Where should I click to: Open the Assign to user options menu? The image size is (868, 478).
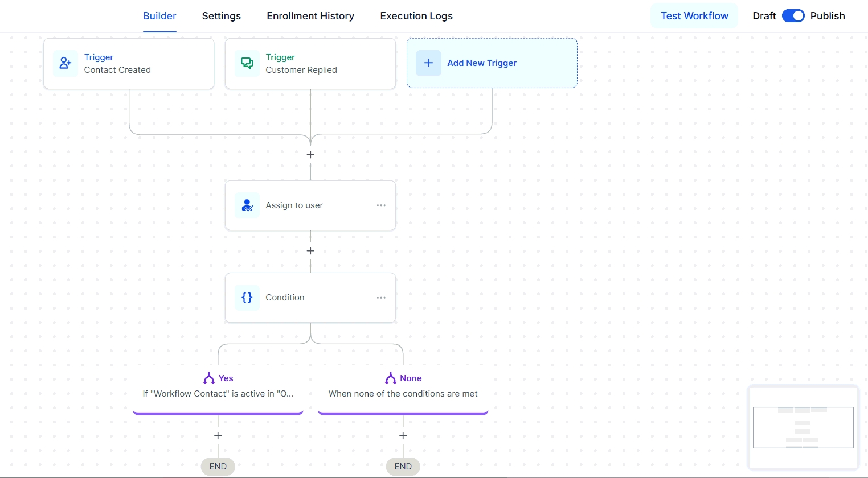tap(381, 205)
